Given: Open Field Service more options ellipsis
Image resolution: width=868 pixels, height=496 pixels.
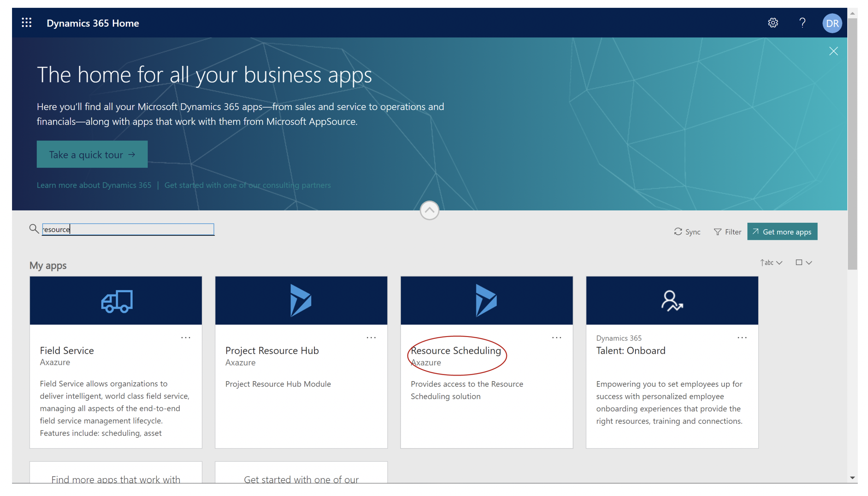Looking at the screenshot, I should 186,338.
